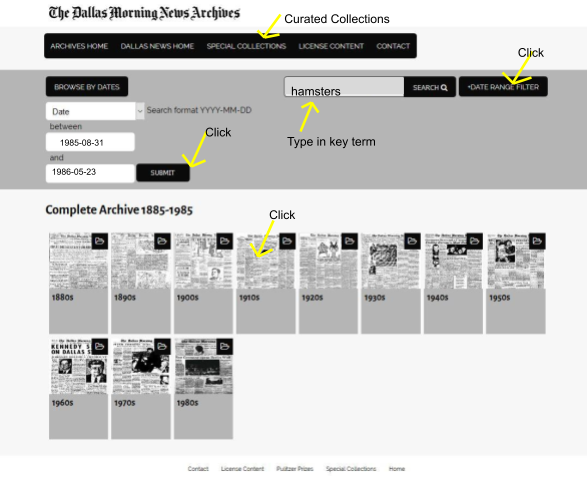
Task: Open the folder icon on 1960s thumbnail
Action: [100, 347]
